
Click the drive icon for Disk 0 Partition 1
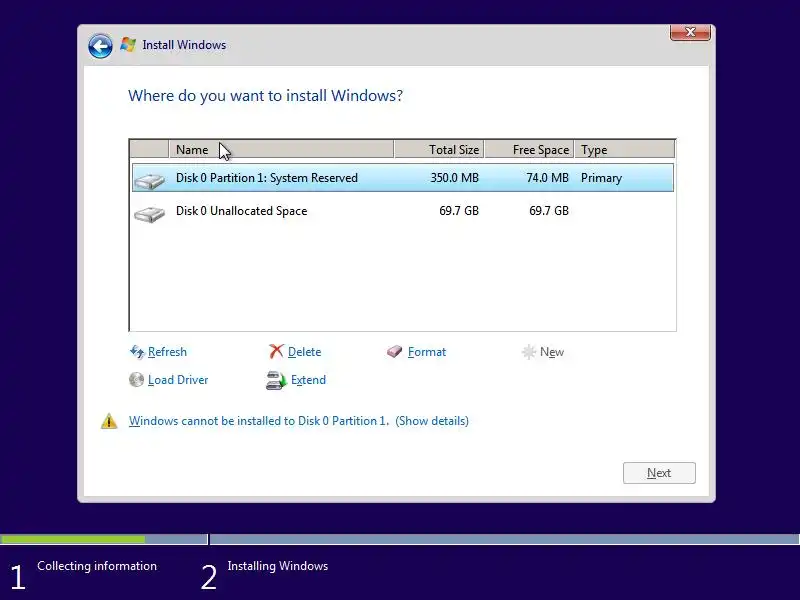click(149, 181)
